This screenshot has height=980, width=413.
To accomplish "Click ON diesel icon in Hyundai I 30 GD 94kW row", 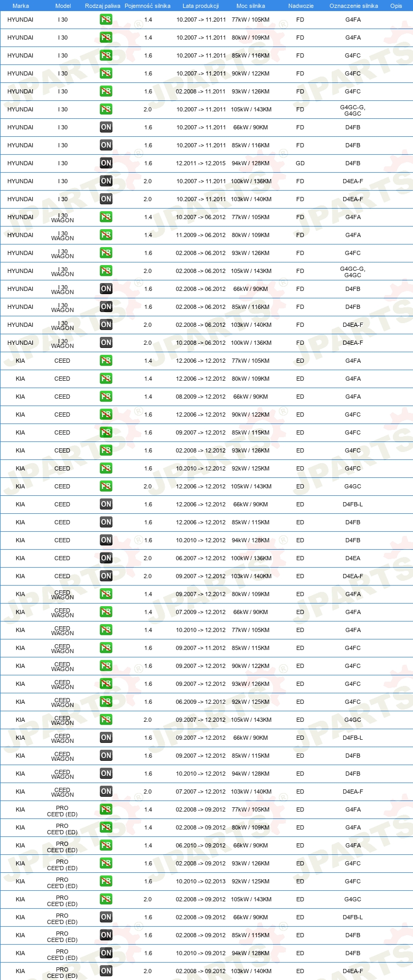I will (106, 163).
